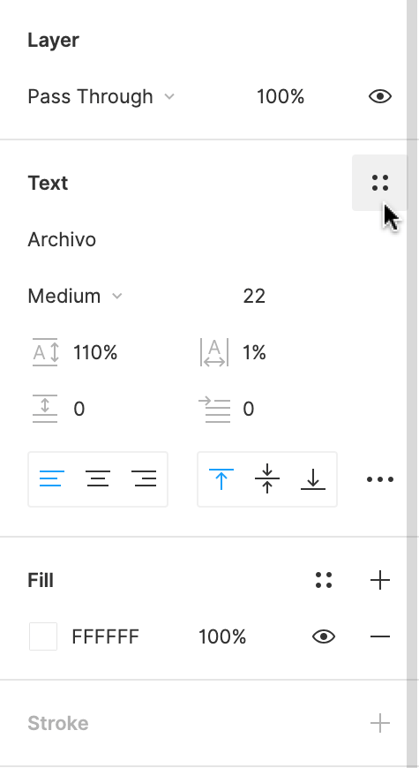The image size is (419, 768).
Task: Align text left
Action: (x=51, y=479)
